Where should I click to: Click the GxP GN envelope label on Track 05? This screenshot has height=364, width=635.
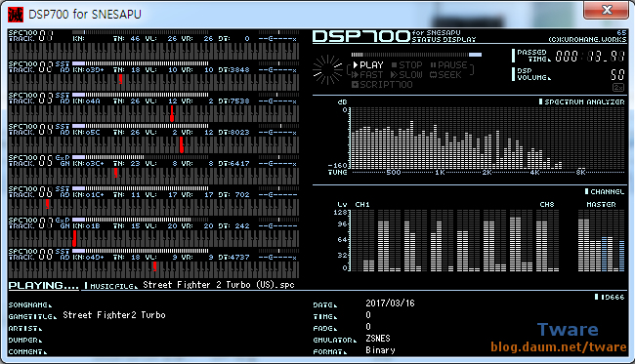tap(63, 160)
